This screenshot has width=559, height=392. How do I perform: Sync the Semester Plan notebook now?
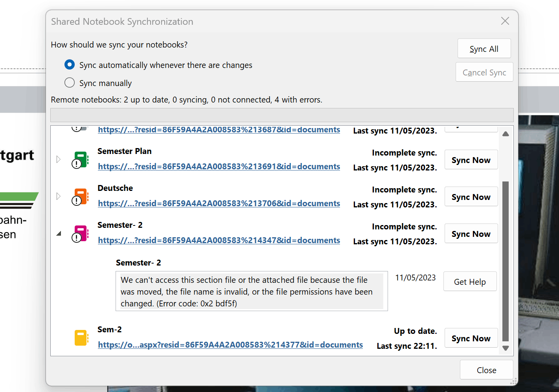pos(471,160)
